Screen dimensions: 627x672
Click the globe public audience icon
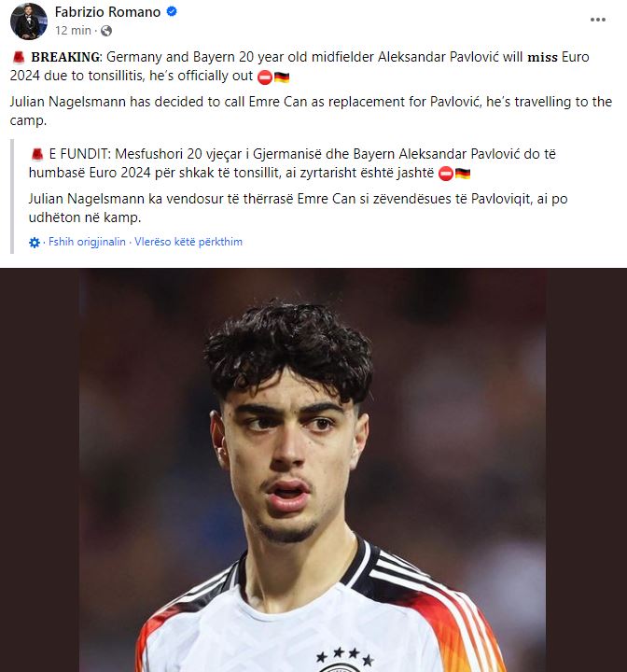106,31
